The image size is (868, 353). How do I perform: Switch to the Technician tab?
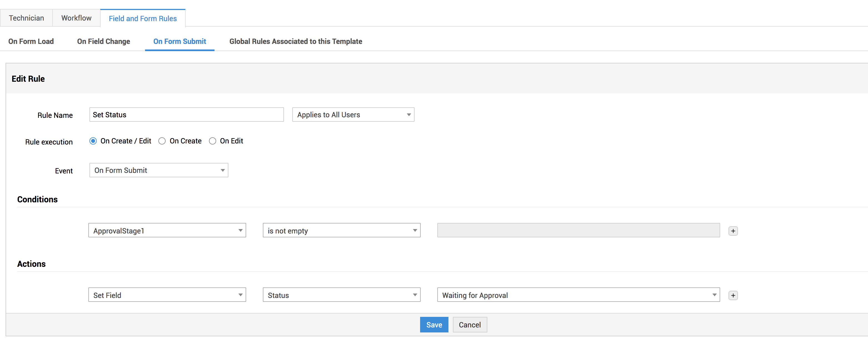[x=26, y=18]
